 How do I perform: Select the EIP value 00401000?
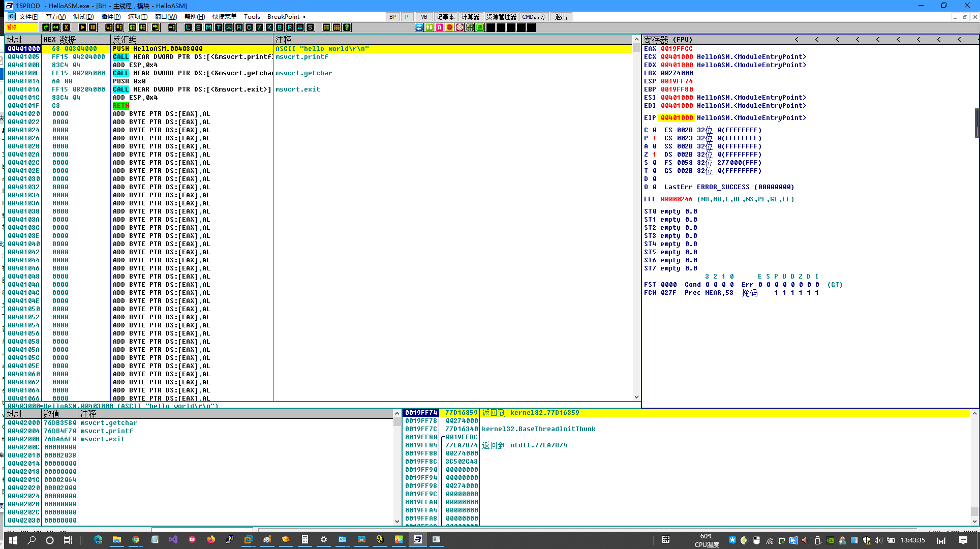pyautogui.click(x=677, y=118)
